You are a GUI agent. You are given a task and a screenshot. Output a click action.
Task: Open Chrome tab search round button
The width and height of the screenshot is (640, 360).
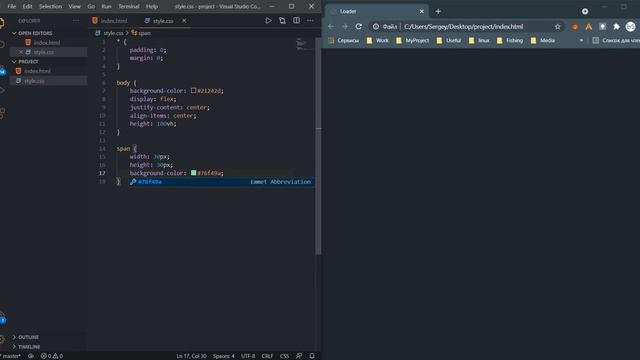click(x=585, y=11)
